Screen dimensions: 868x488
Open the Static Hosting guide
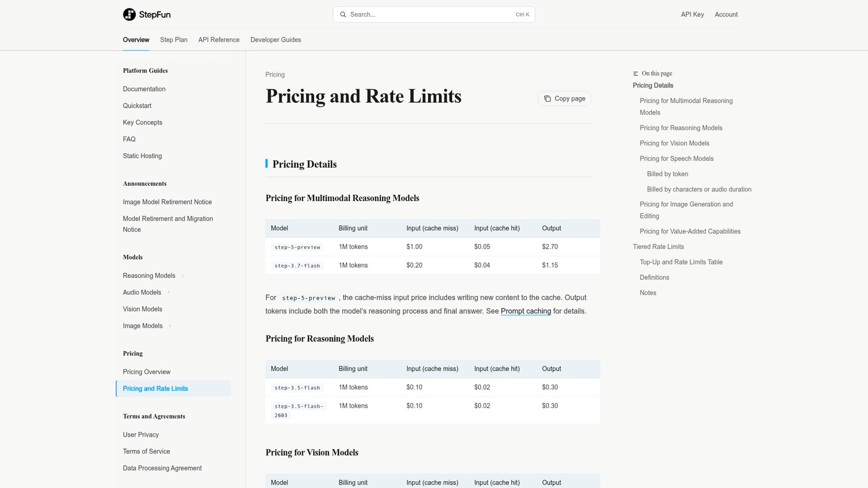point(142,156)
